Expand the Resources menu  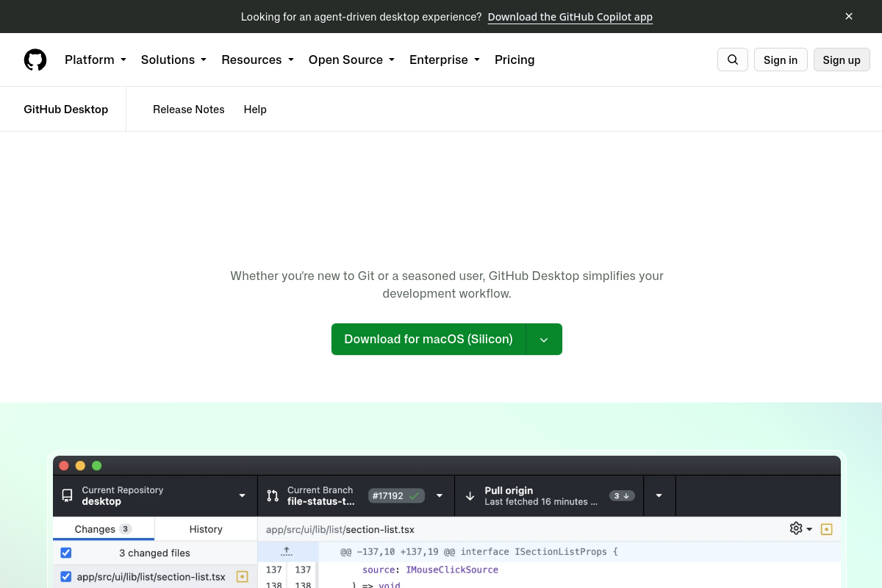click(x=257, y=60)
